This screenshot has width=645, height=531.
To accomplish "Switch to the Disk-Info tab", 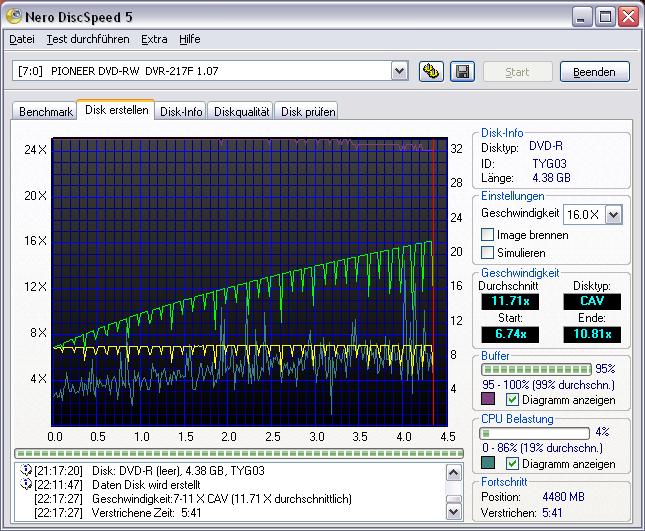I will pos(181,111).
